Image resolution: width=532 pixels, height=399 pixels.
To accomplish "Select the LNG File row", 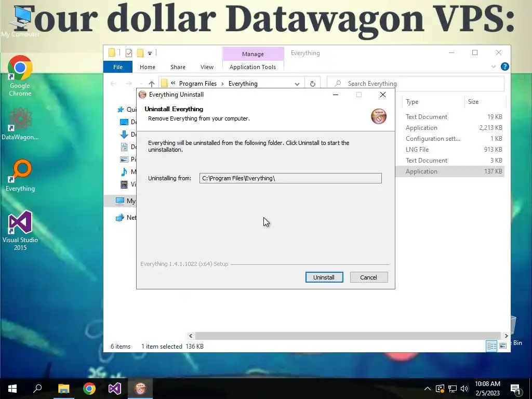I will pyautogui.click(x=449, y=149).
